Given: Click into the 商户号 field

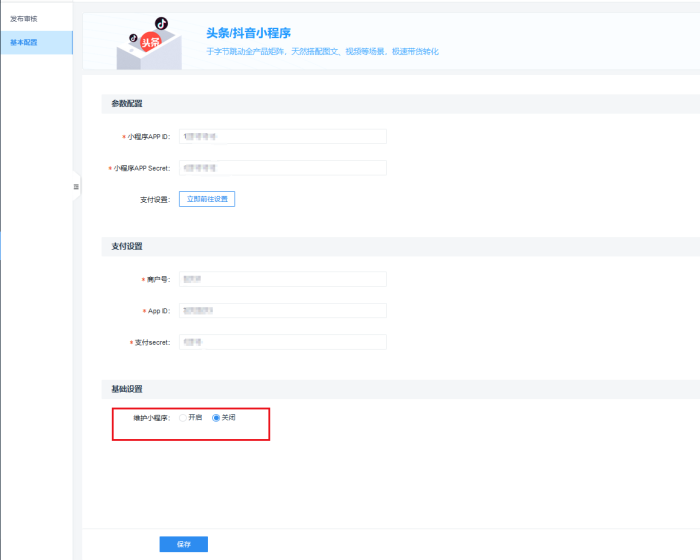Looking at the screenshot, I should (x=283, y=279).
